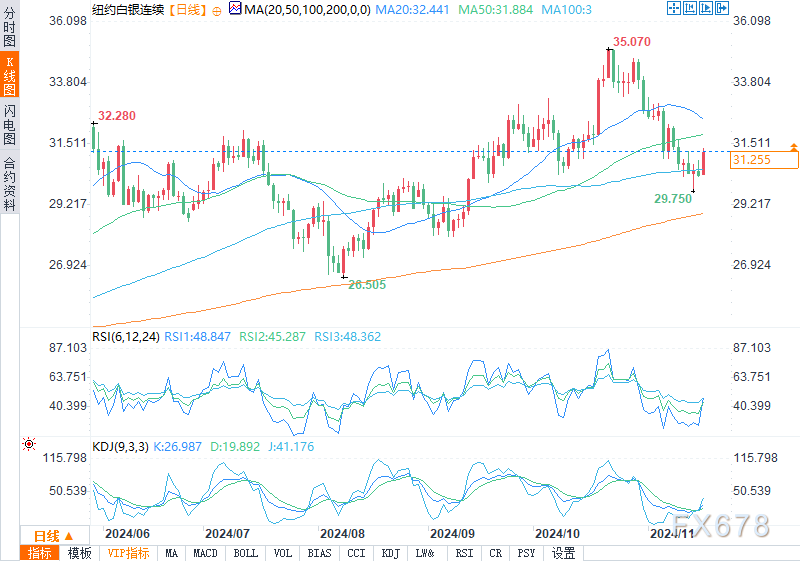800x561 pixels.
Task: Click the MA indicator line icon before MA(20,50...)
Action: coord(235,9)
